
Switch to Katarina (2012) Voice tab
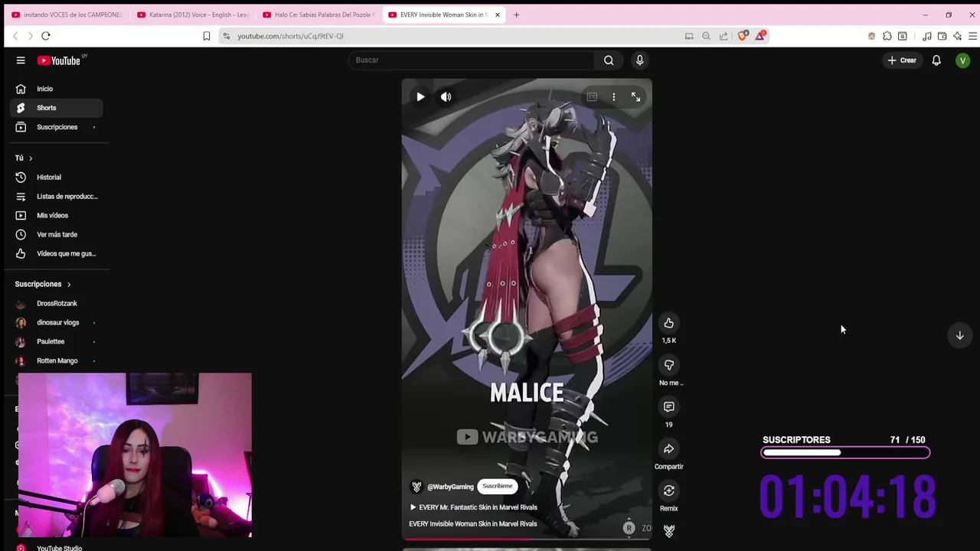point(193,15)
